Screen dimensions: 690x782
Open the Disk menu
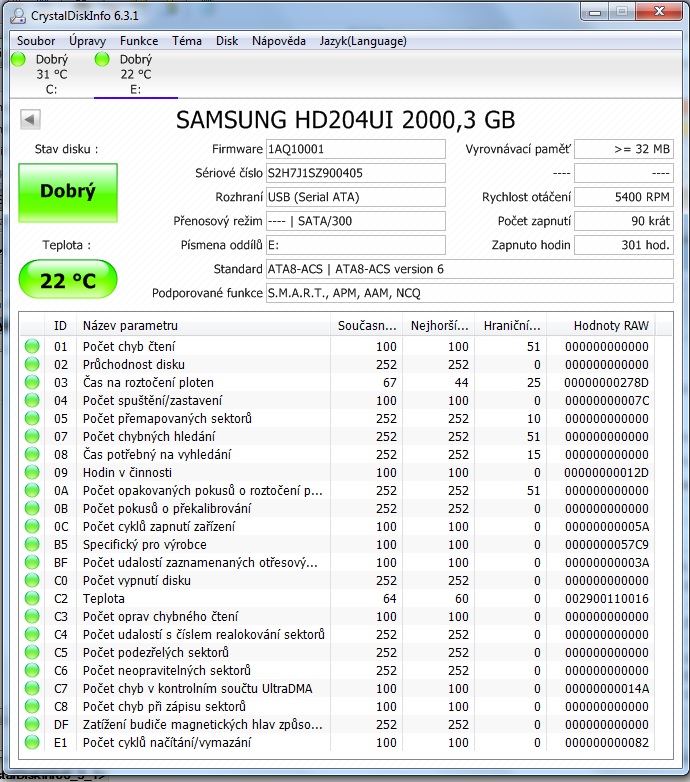pyautogui.click(x=227, y=41)
